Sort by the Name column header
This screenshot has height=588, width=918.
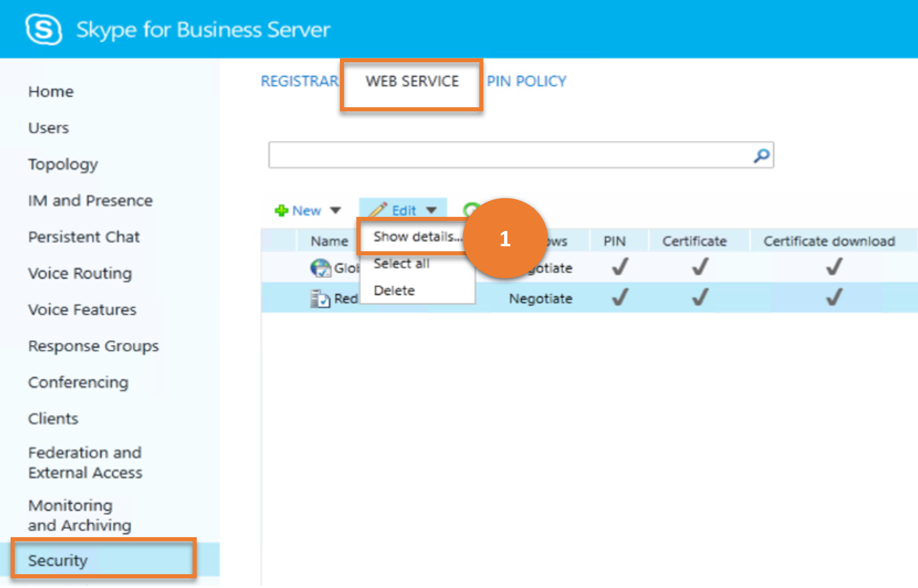point(329,241)
